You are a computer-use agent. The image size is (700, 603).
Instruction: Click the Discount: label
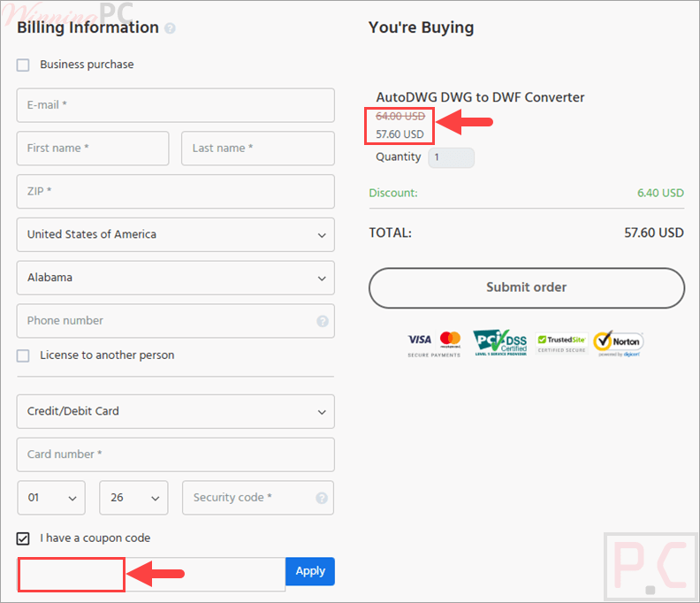click(393, 193)
